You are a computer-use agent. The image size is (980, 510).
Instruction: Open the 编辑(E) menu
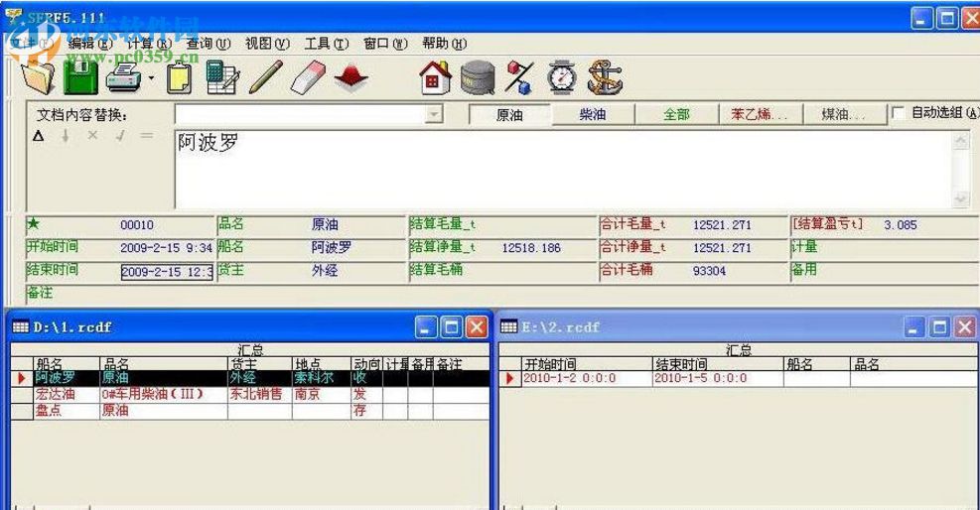[x=90, y=44]
